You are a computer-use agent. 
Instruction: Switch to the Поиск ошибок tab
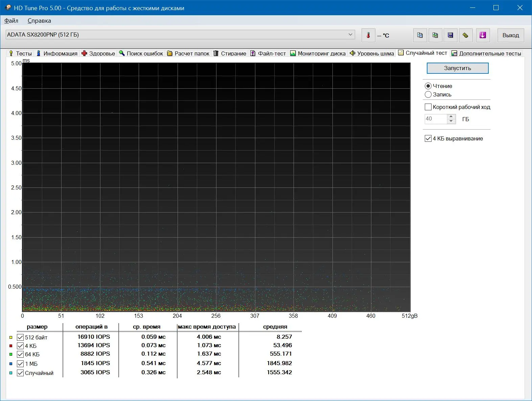(141, 53)
